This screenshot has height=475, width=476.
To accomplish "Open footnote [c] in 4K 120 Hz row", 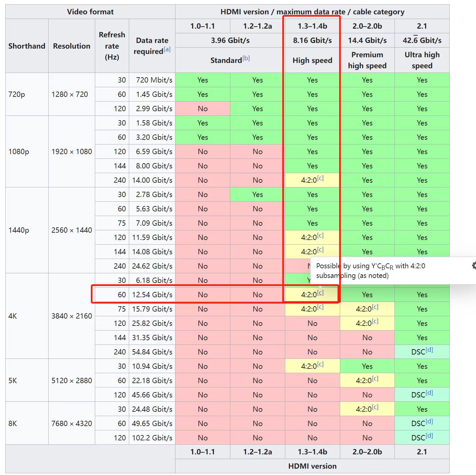I will pyautogui.click(x=375, y=321).
